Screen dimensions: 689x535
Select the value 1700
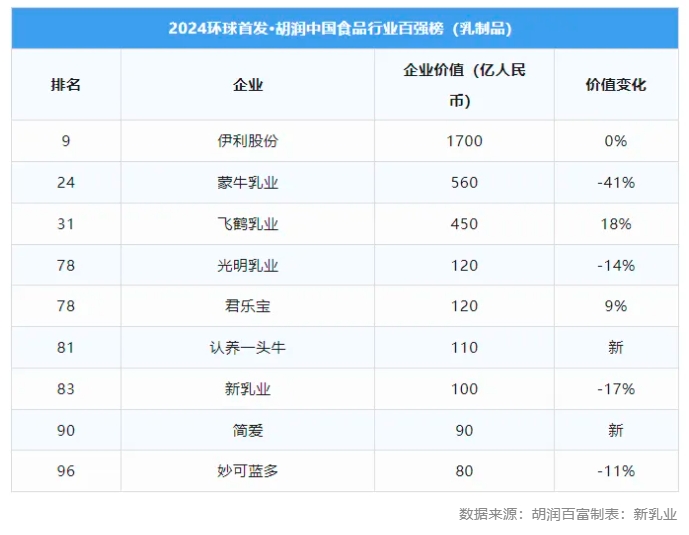point(464,141)
